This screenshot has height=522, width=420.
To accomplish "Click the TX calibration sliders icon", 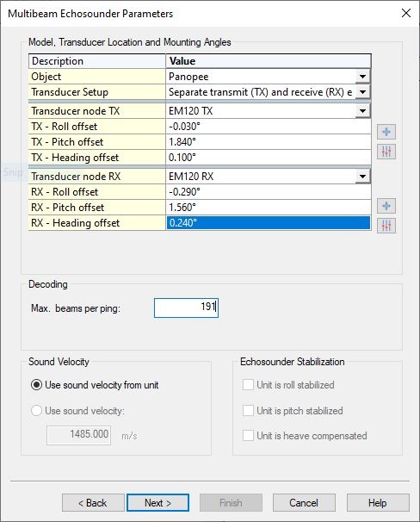I will 386,152.
